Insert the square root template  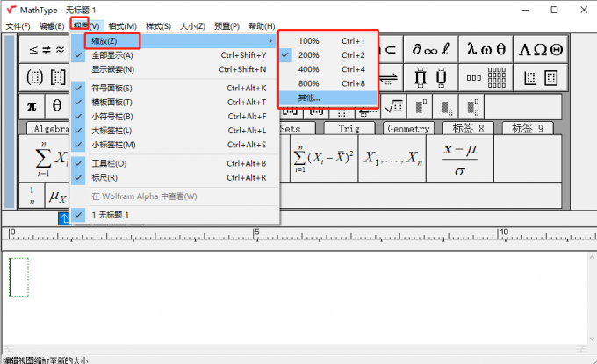[x=393, y=107]
